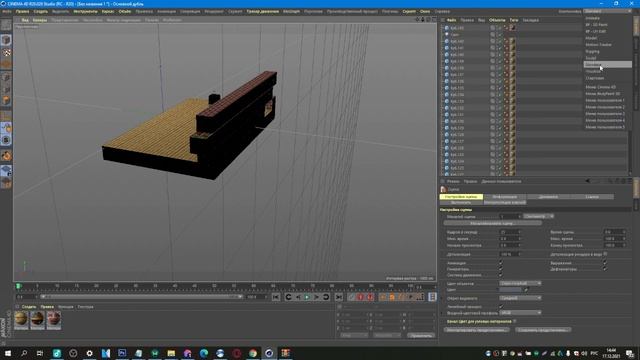Click the Make Editable tool icon

tap(6, 24)
